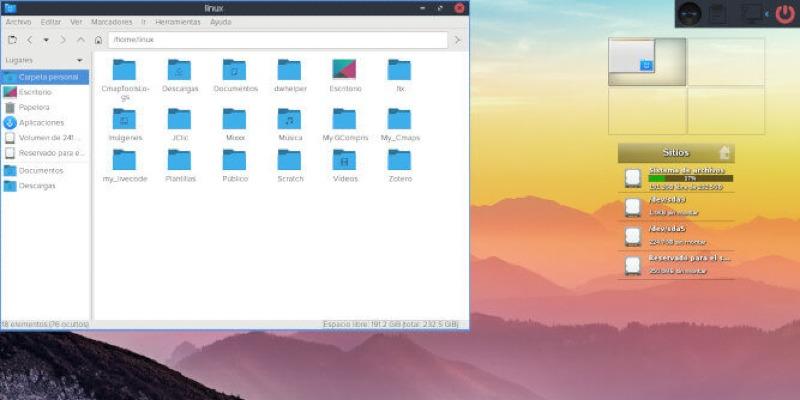Select Papelera in the sidebar
The height and width of the screenshot is (400, 800).
(34, 107)
